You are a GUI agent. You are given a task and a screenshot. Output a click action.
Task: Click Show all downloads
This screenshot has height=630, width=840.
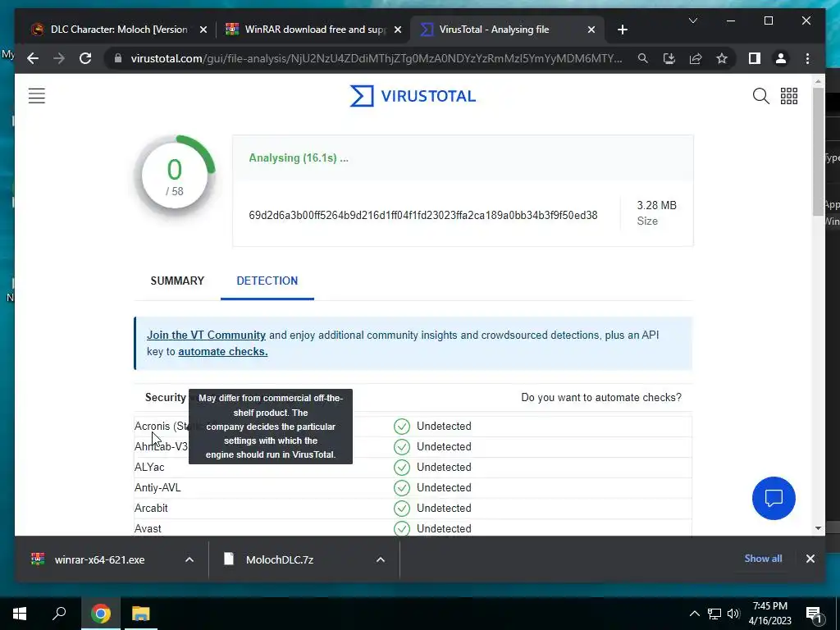click(763, 558)
